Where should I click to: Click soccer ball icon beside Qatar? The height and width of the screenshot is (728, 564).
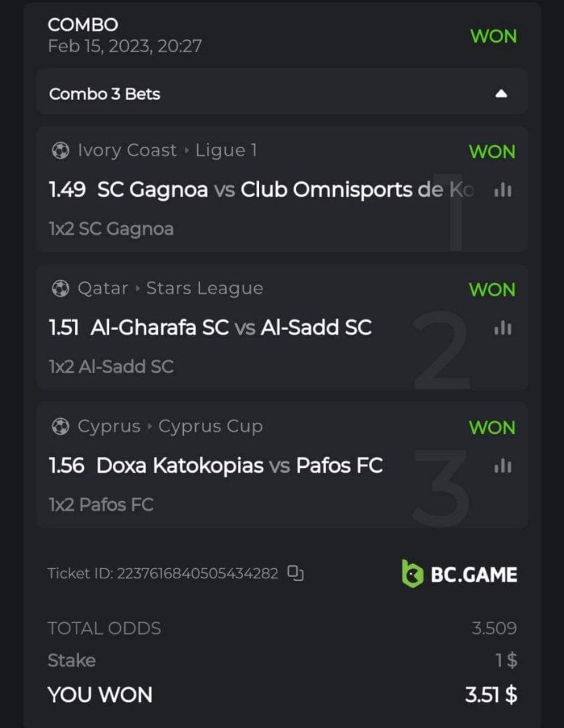click(61, 289)
